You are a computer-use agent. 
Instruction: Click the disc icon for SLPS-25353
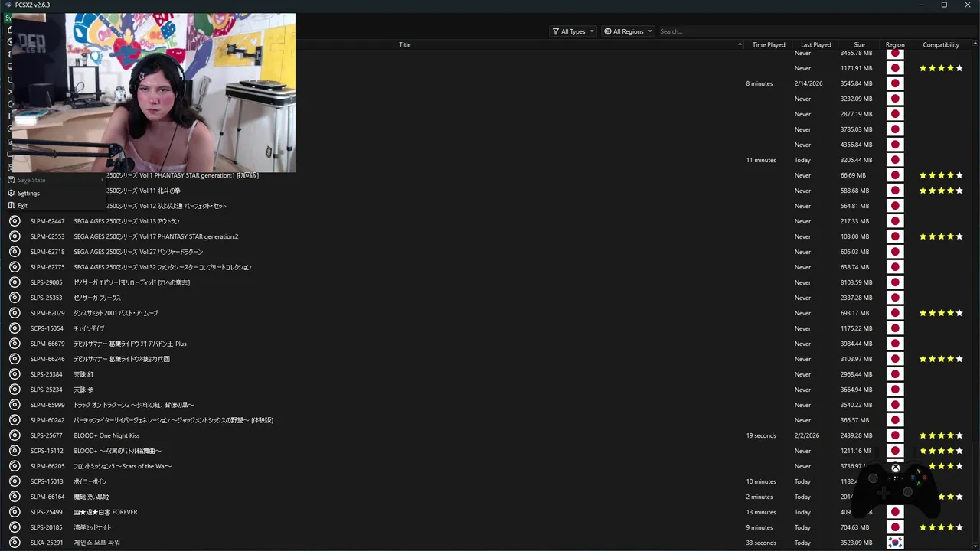click(15, 298)
